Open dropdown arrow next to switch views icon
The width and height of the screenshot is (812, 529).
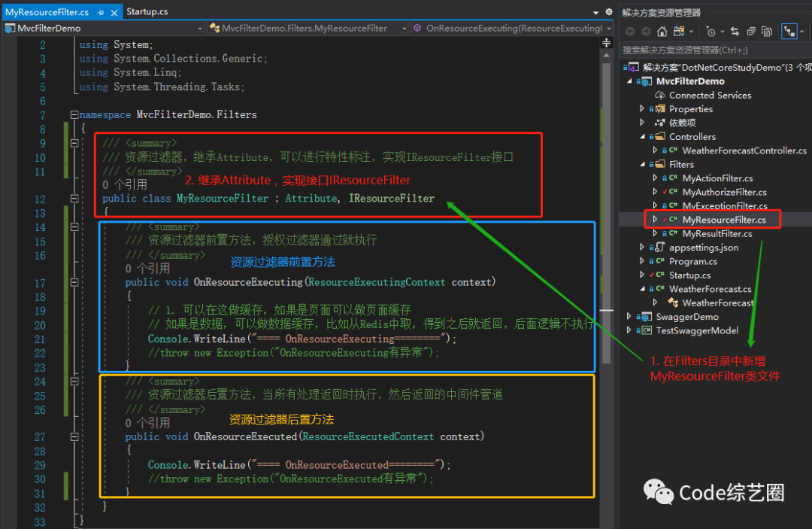tap(692, 32)
